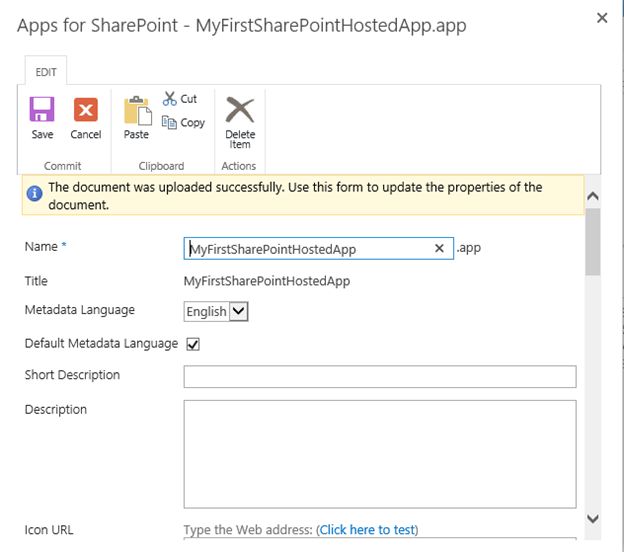This screenshot has width=624, height=552.
Task: Click the Delete Item icon
Action: [x=240, y=110]
